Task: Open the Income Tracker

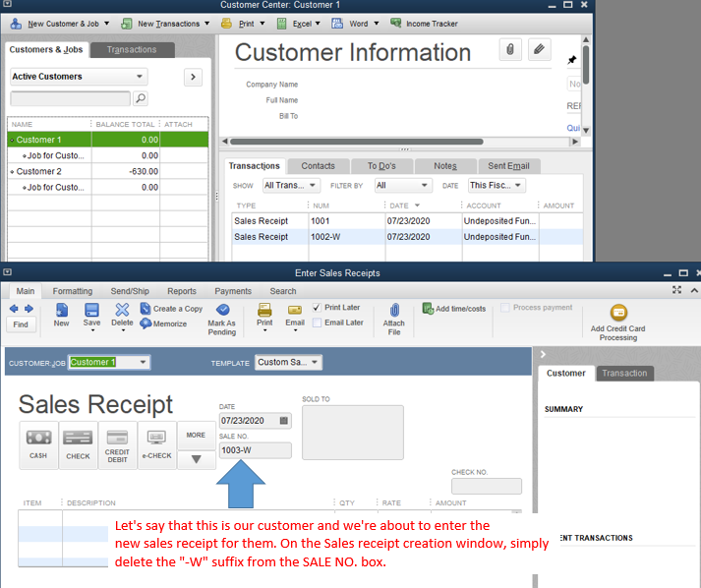Action: tap(424, 24)
